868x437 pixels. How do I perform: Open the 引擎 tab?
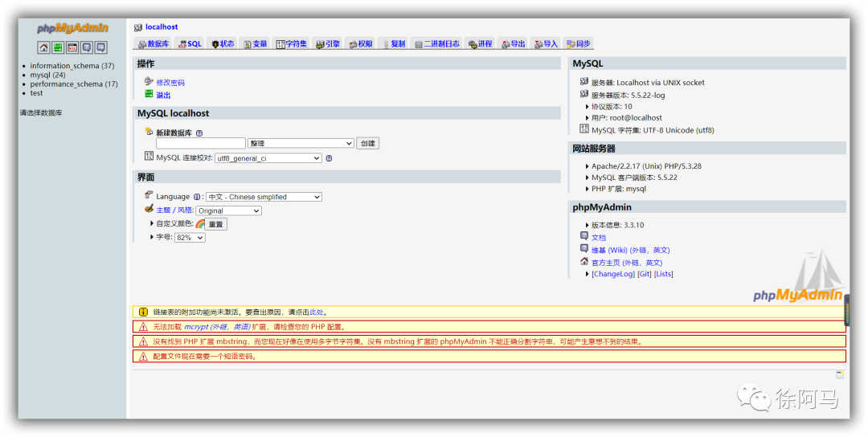click(x=328, y=43)
